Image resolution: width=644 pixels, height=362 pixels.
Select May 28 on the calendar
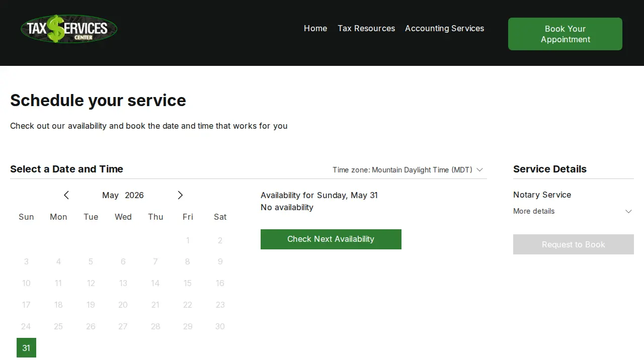pos(155,326)
